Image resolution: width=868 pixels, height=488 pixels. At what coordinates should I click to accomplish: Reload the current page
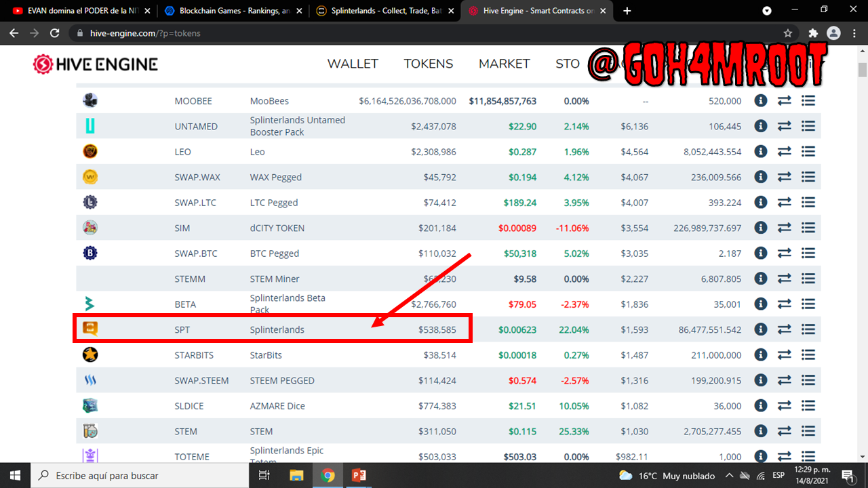55,33
